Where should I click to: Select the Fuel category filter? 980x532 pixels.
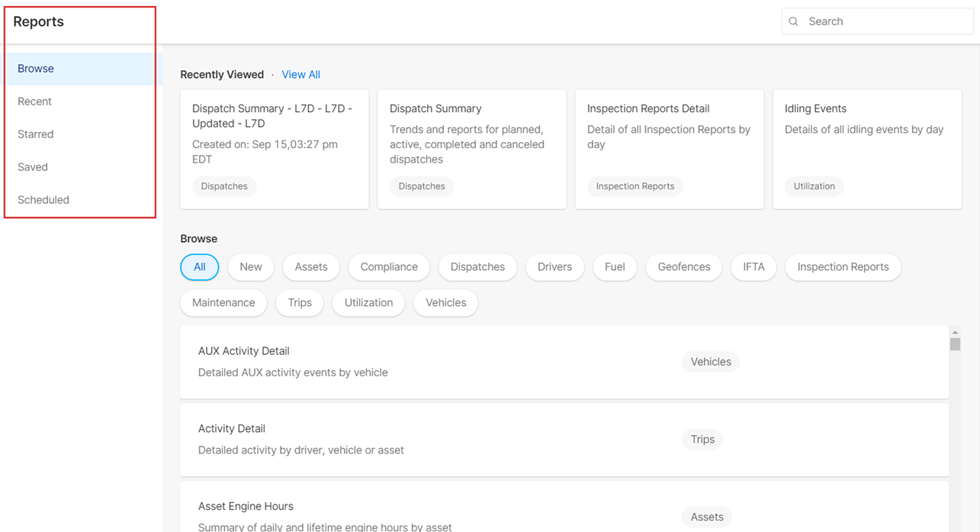click(615, 267)
